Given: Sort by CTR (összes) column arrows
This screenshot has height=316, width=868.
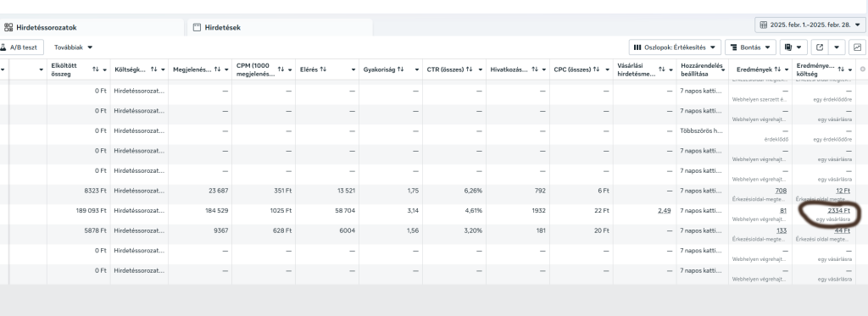Looking at the screenshot, I should 469,69.
